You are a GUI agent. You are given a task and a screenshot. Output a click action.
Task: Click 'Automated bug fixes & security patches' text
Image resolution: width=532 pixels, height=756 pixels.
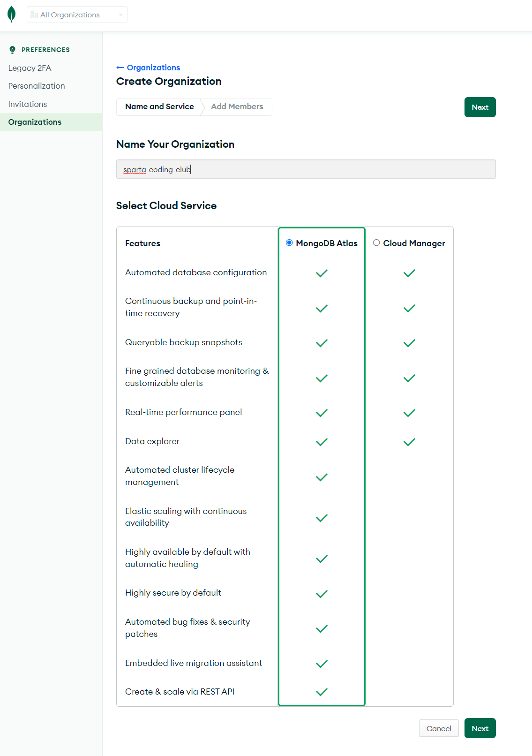pyautogui.click(x=188, y=627)
